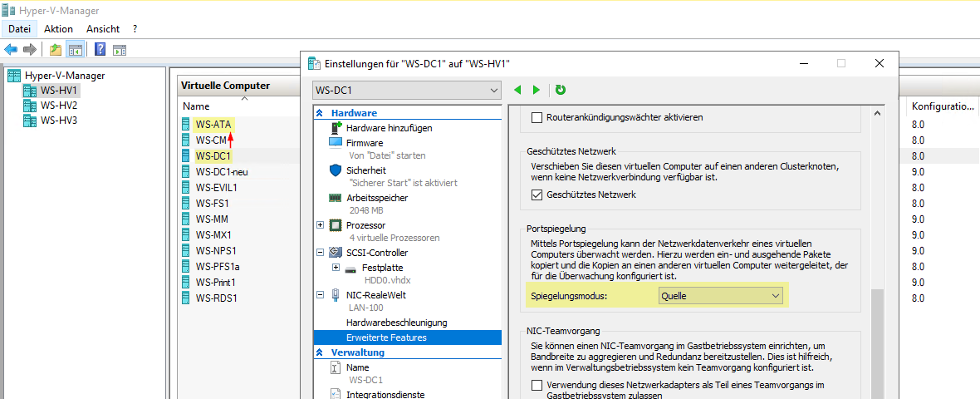The width and height of the screenshot is (980, 399).
Task: Open the Spiegelungsmodus dropdown set to Quelle
Action: (720, 295)
